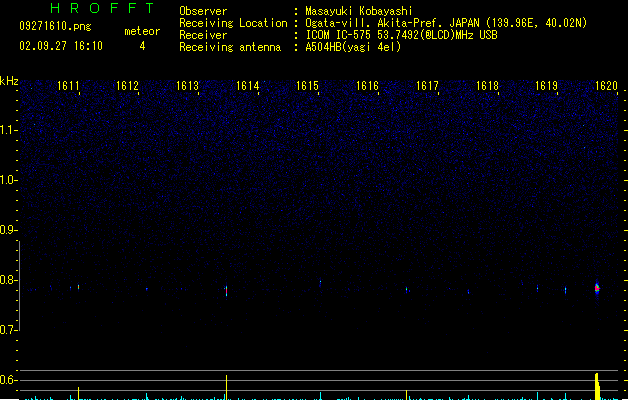The image size is (629, 400).
Task: Select the meteor count value 4
Action: tap(142, 46)
